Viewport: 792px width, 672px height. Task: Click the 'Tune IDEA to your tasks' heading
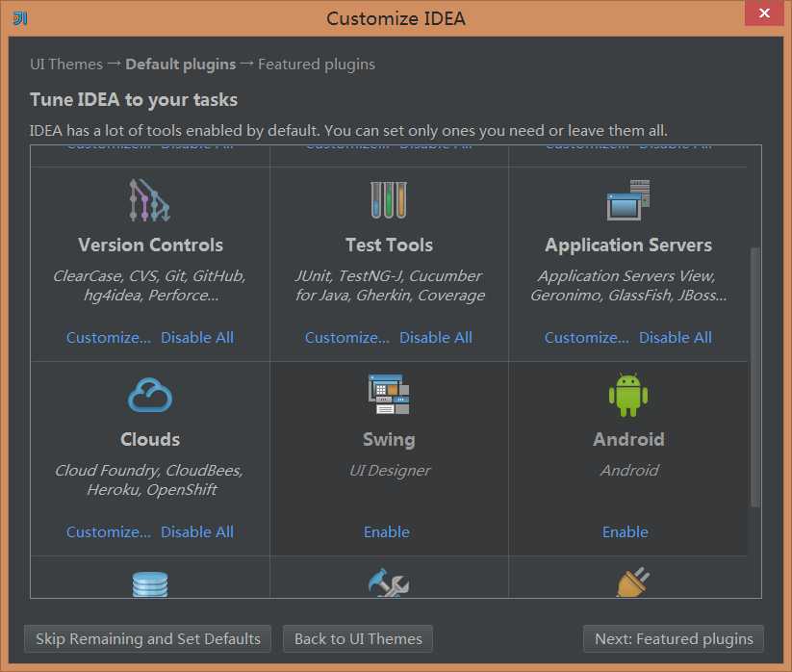134,99
